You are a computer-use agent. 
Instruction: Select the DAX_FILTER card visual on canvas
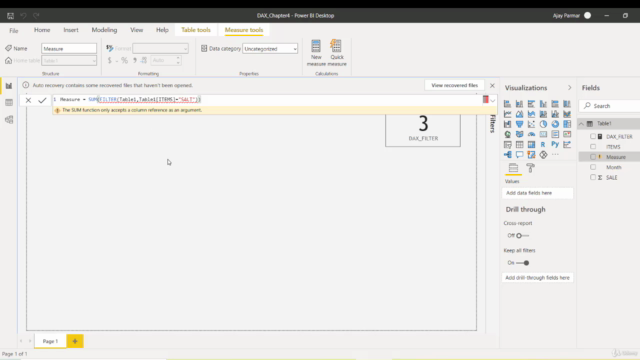(423, 130)
